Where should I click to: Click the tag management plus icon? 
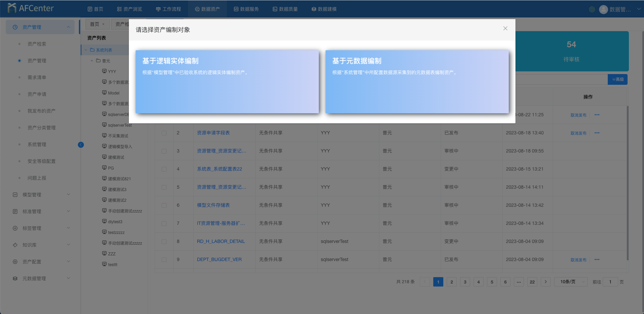pyautogui.click(x=15, y=228)
